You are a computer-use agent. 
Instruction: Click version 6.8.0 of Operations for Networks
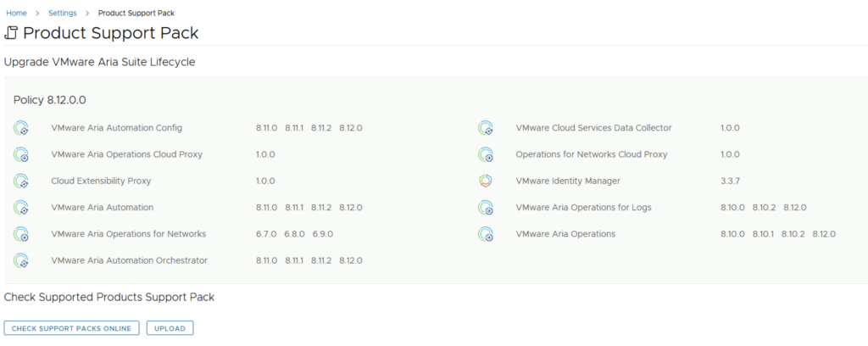point(294,234)
